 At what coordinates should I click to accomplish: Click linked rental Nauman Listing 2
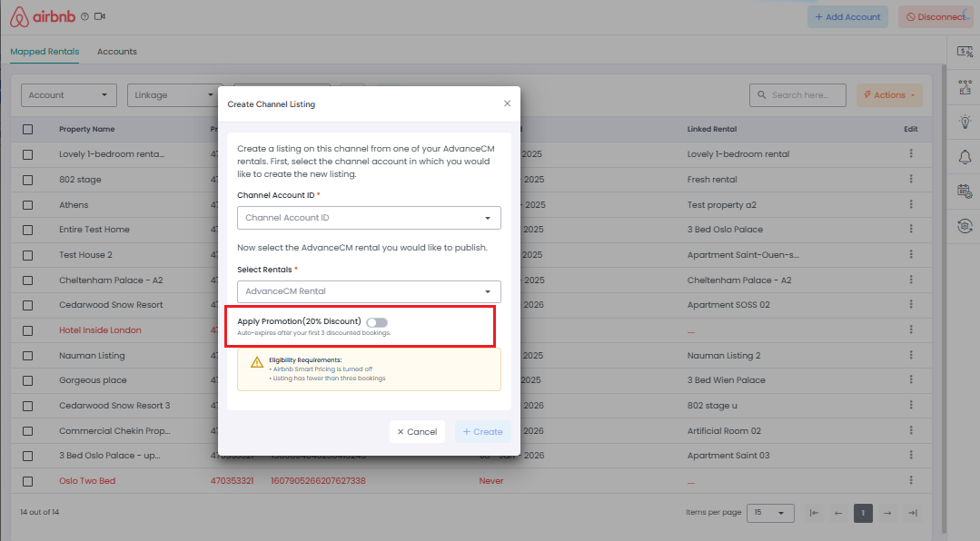pyautogui.click(x=724, y=356)
